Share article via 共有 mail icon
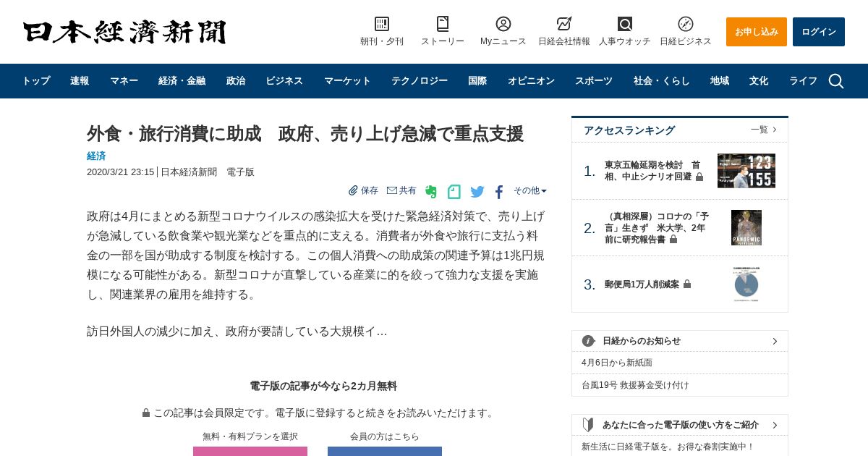Viewport: 868px width, 456px height. (x=392, y=190)
